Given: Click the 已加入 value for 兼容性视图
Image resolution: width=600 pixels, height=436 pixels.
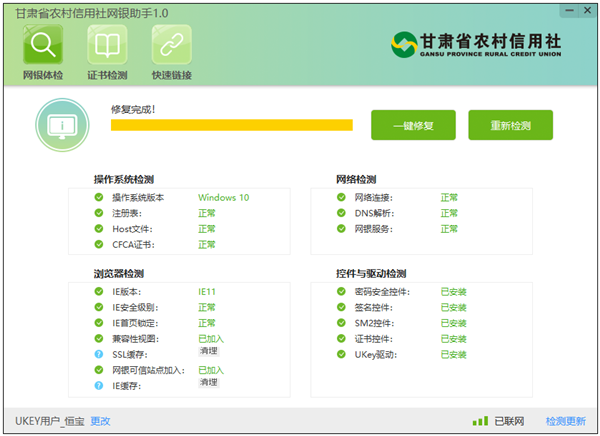Looking at the screenshot, I should click(x=211, y=339).
